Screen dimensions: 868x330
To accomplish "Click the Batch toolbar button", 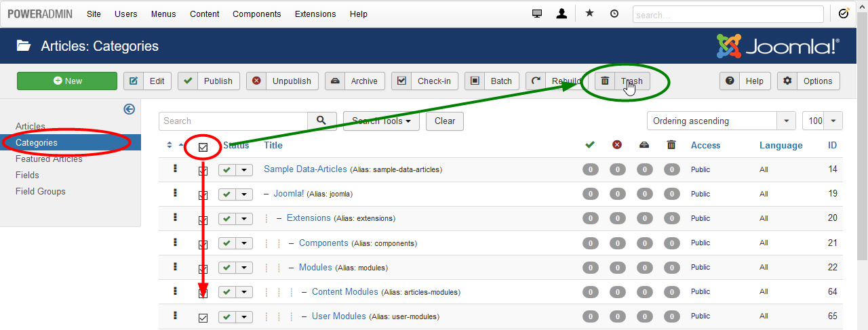I will [492, 81].
